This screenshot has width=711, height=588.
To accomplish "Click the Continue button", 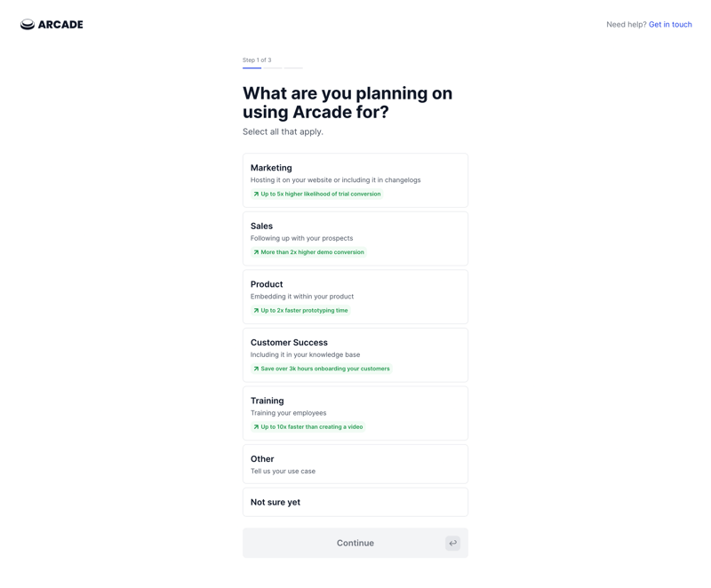I will point(355,542).
